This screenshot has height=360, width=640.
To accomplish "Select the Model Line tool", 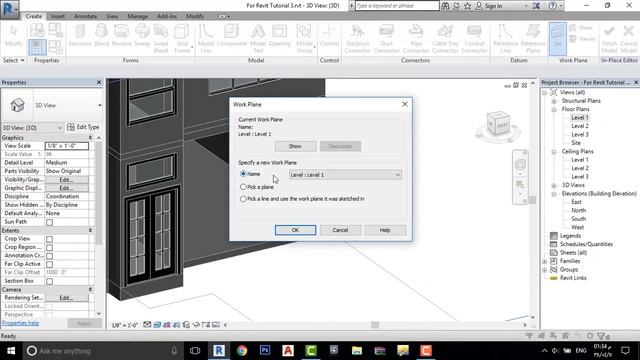I will (x=206, y=39).
